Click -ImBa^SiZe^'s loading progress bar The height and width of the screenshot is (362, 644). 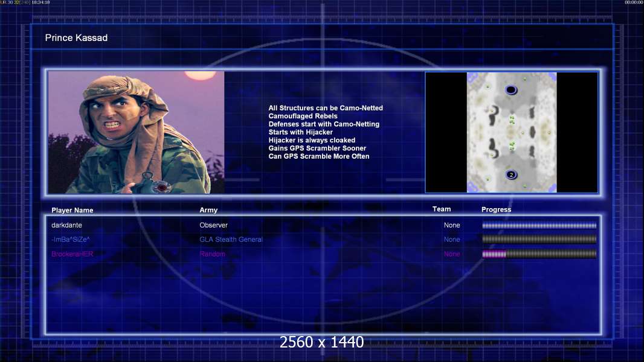[539, 239]
